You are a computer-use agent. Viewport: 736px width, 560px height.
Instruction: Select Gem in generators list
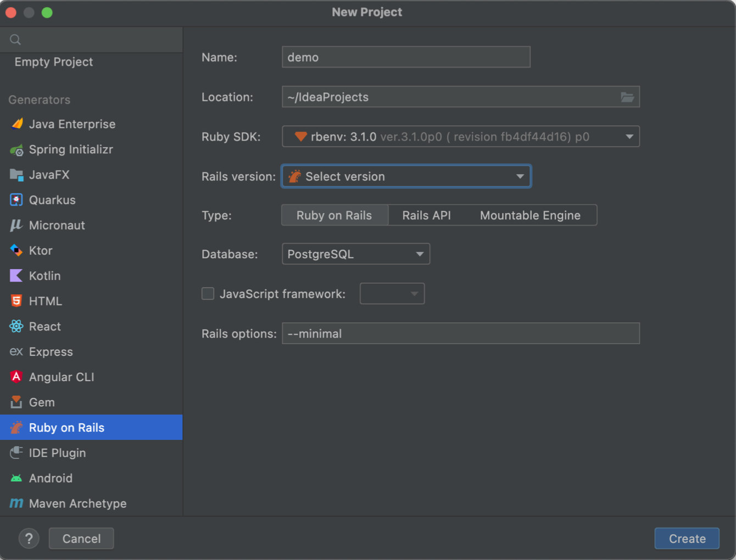[x=91, y=402]
